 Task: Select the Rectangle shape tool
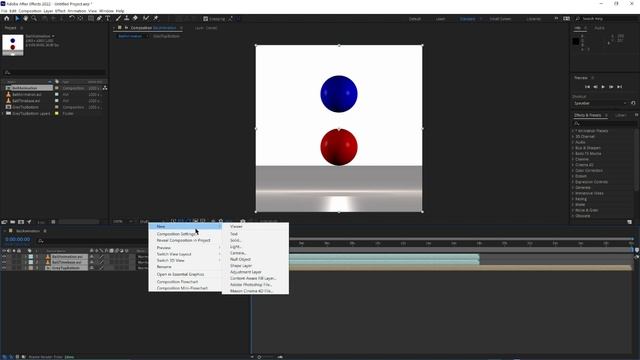coord(91,18)
